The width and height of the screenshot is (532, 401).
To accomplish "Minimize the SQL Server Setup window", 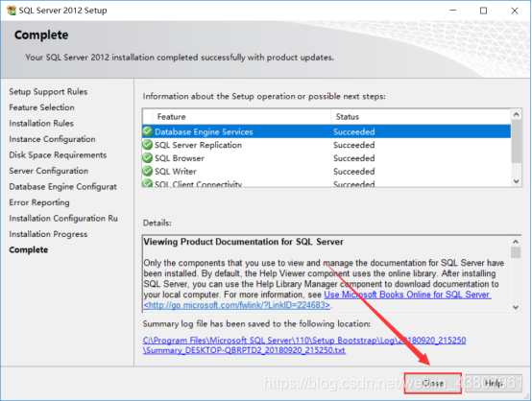I will click(x=453, y=11).
